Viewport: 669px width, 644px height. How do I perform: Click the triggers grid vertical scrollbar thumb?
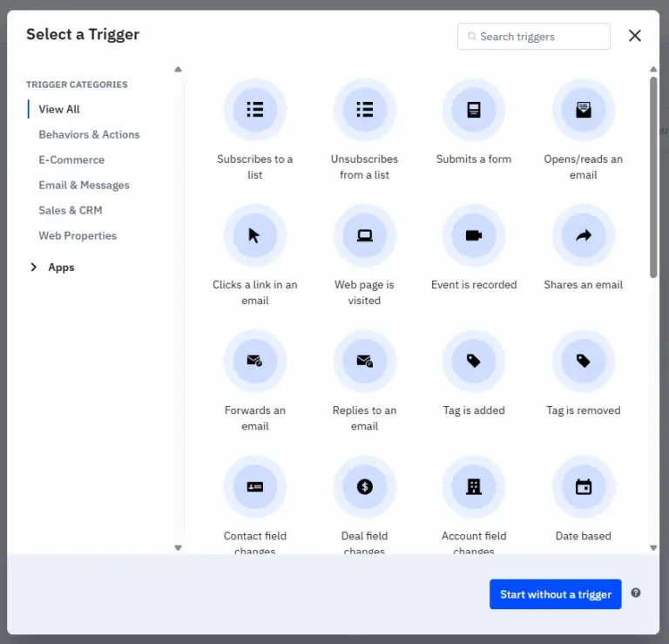(x=653, y=178)
